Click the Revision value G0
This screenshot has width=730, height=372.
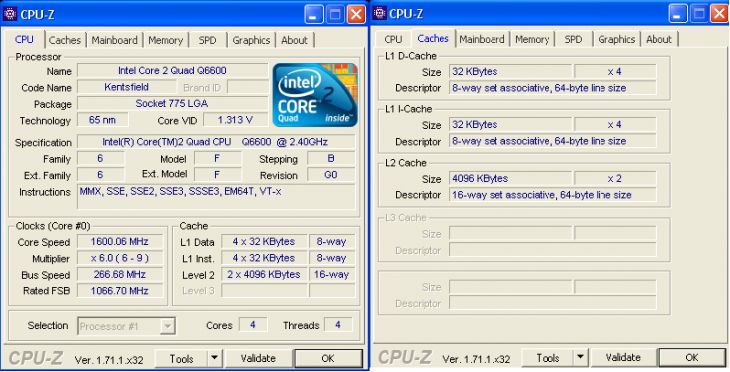(331, 175)
